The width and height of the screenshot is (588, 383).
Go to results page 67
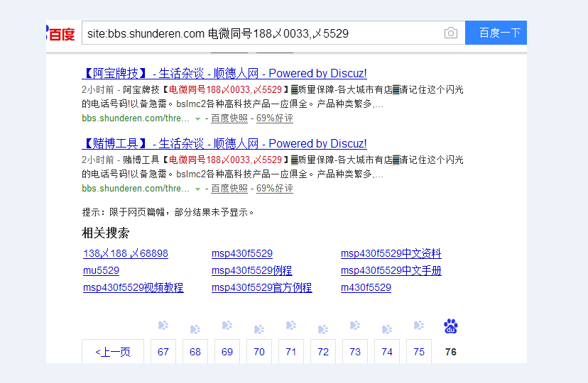(163, 352)
